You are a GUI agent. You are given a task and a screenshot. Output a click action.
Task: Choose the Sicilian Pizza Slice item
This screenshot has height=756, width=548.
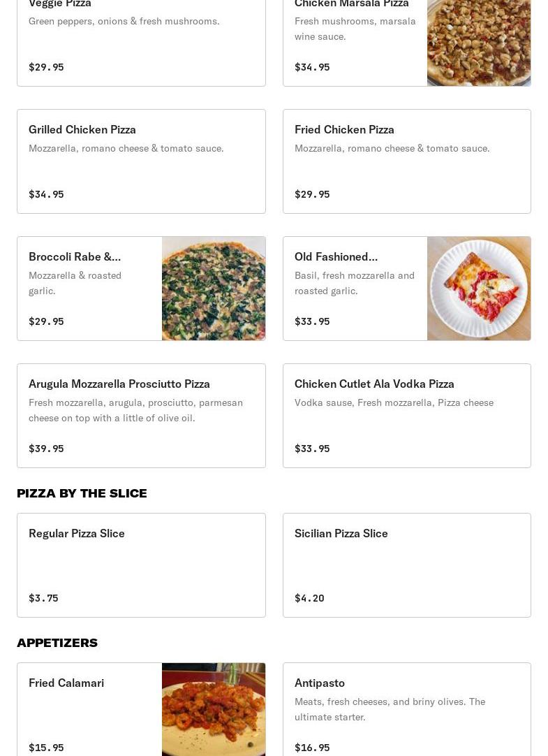click(407, 565)
